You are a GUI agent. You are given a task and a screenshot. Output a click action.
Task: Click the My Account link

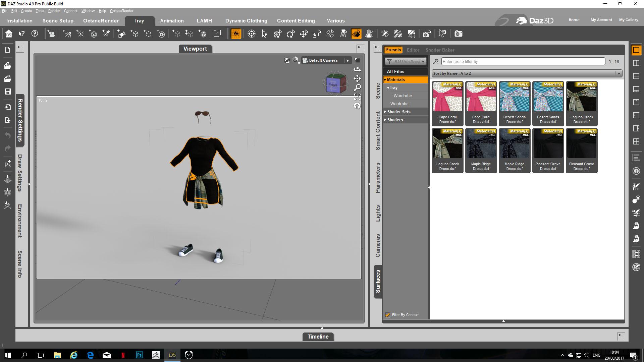pyautogui.click(x=601, y=20)
